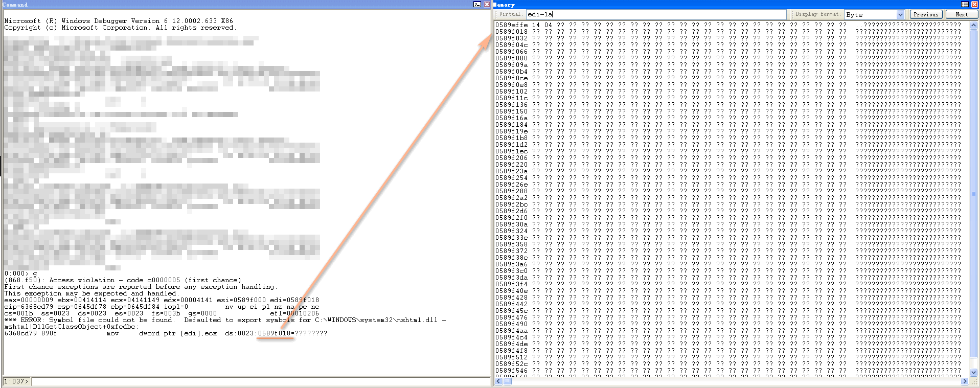This screenshot has height=388, width=980.
Task: Open the Memory window toolbar menu icon
Action: (x=965, y=4)
